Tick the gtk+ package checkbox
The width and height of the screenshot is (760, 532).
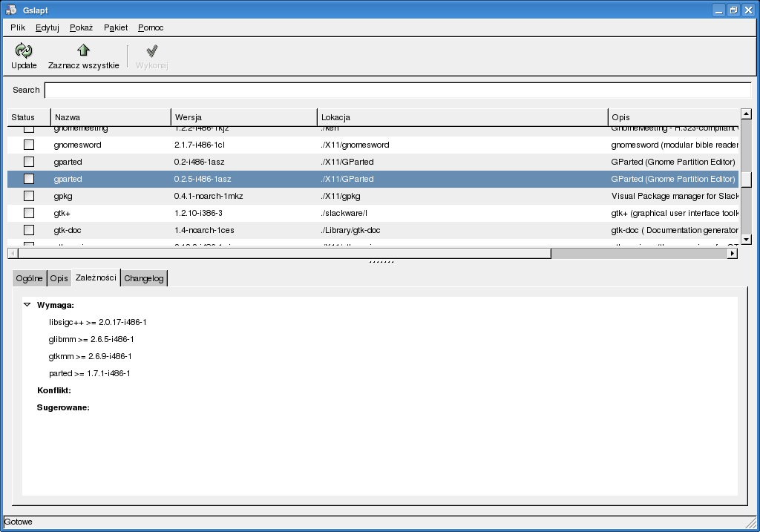click(29, 213)
